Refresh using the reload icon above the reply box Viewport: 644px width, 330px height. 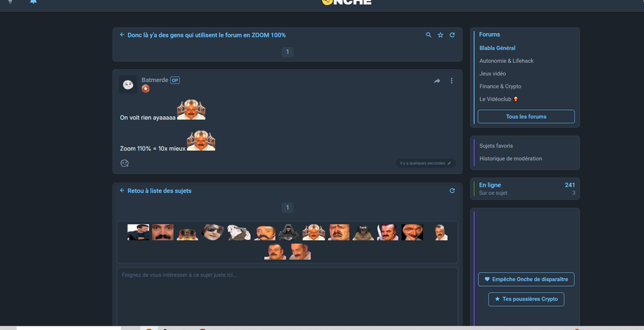452,191
